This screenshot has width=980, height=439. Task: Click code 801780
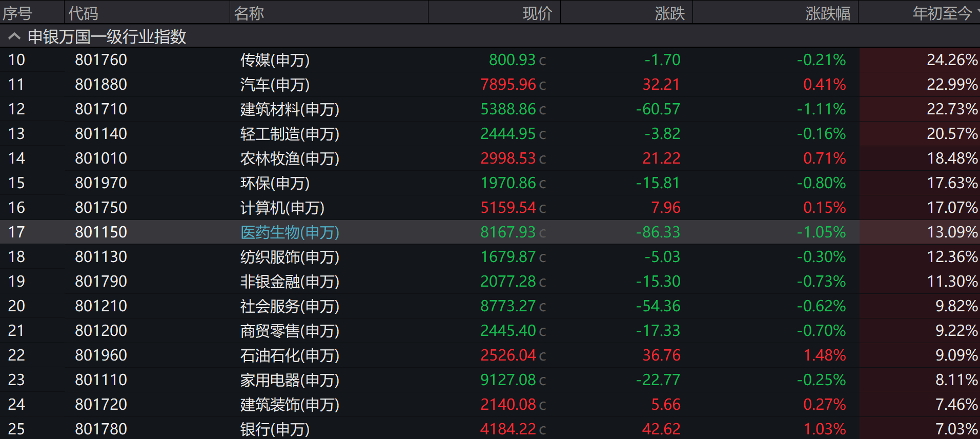point(101,429)
